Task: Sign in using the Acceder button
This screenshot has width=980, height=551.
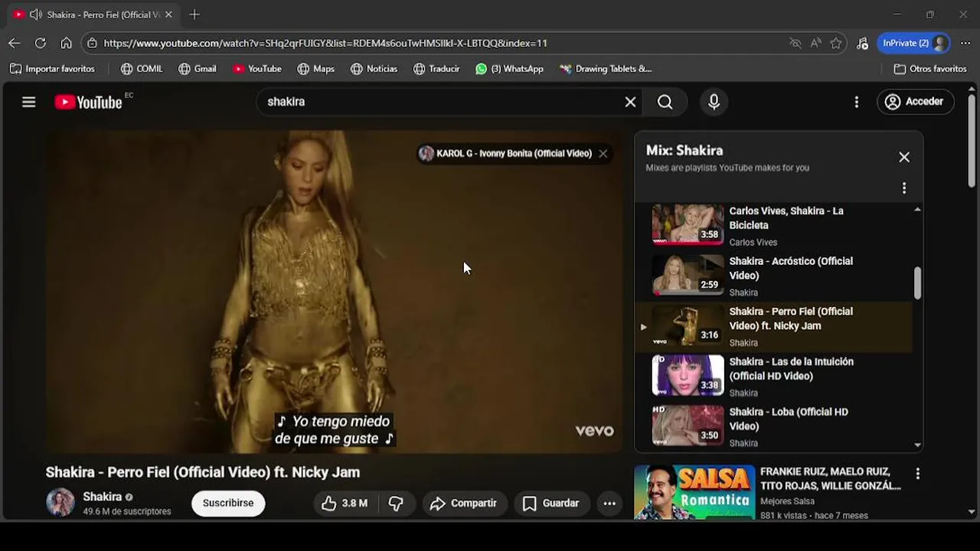Action: pos(915,102)
